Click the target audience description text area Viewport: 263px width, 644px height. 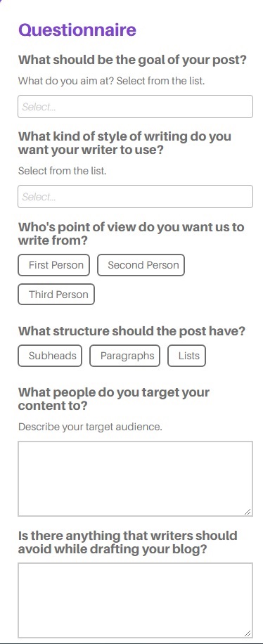point(135,479)
